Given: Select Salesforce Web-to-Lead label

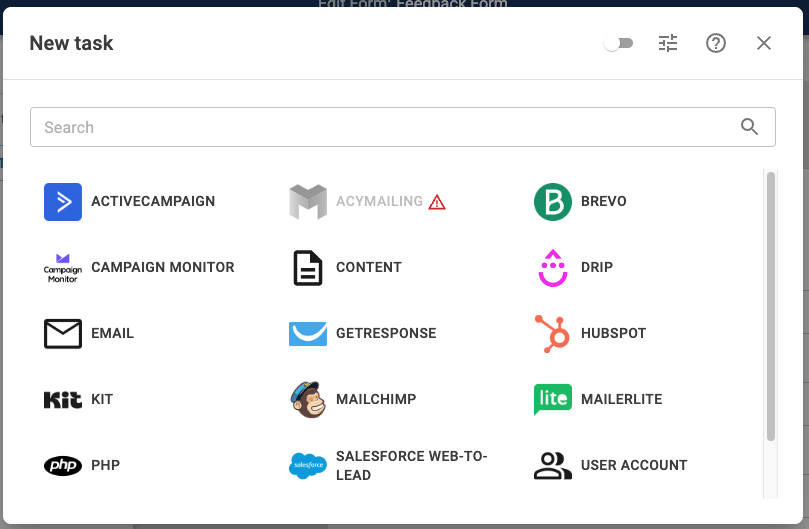Looking at the screenshot, I should pyautogui.click(x=411, y=465).
